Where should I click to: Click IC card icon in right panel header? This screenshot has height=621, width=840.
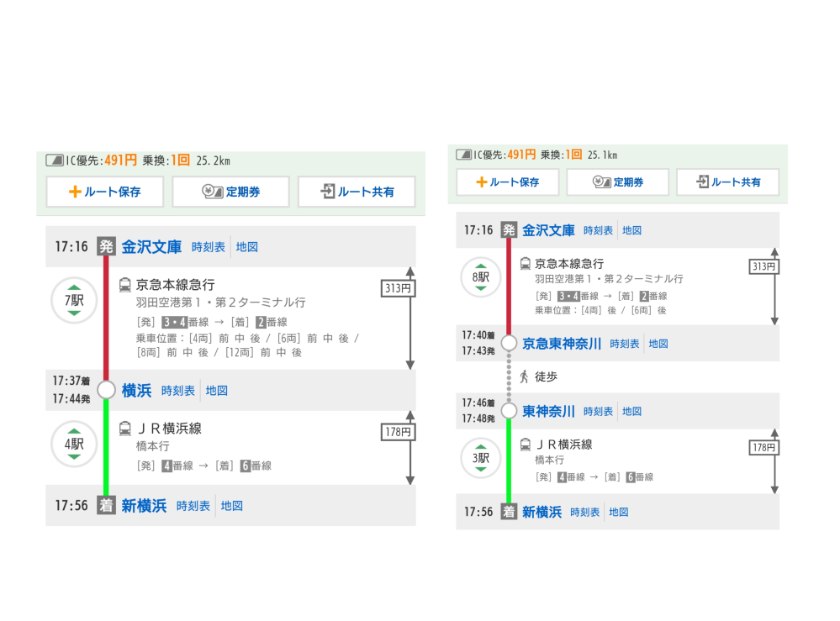(464, 155)
